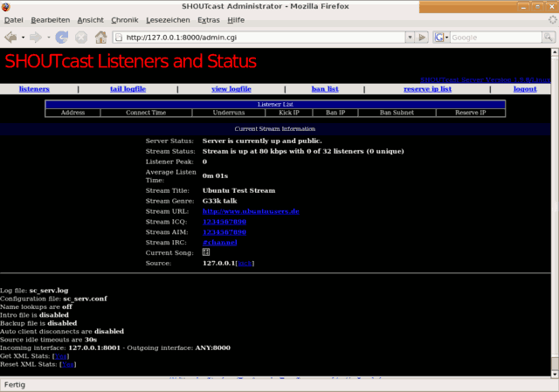Click the Underruns column header
Viewport: 559px width, 392px height.
tap(229, 113)
